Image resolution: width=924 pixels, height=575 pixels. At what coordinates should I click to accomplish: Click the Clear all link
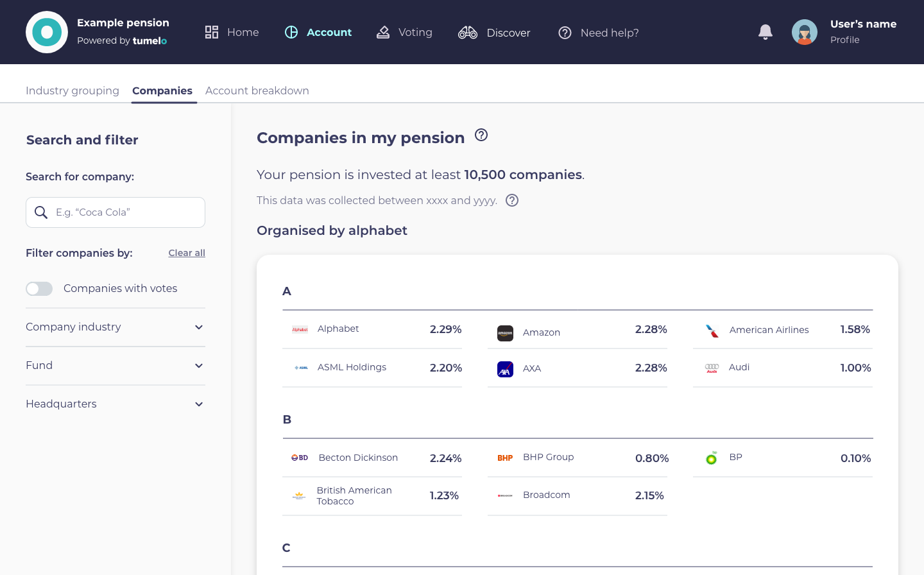187,253
